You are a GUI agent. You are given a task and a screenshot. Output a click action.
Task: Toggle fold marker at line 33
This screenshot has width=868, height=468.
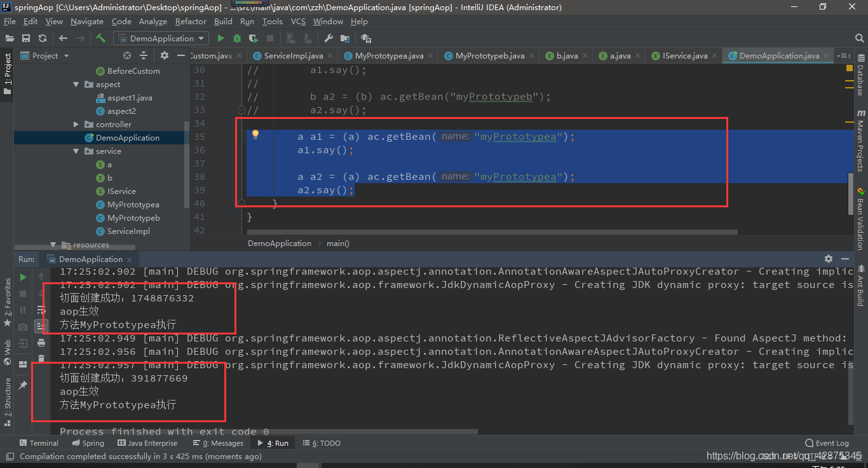pyautogui.click(x=241, y=111)
